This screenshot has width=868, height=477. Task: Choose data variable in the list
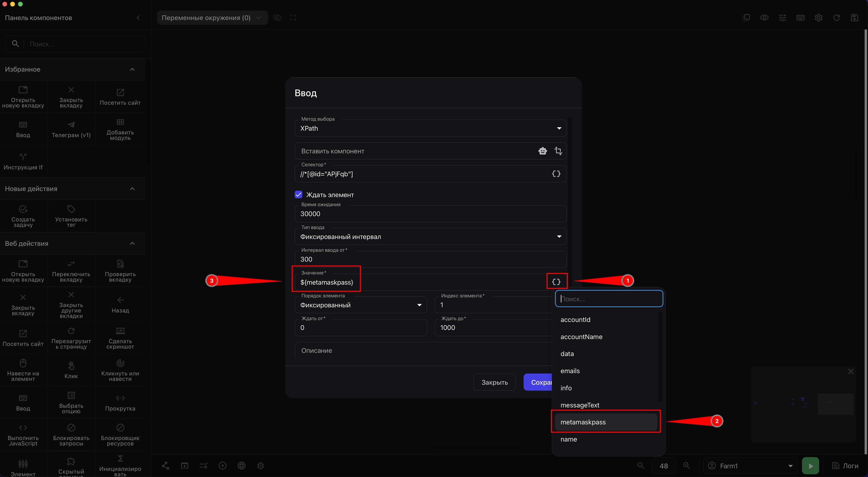(x=606, y=354)
